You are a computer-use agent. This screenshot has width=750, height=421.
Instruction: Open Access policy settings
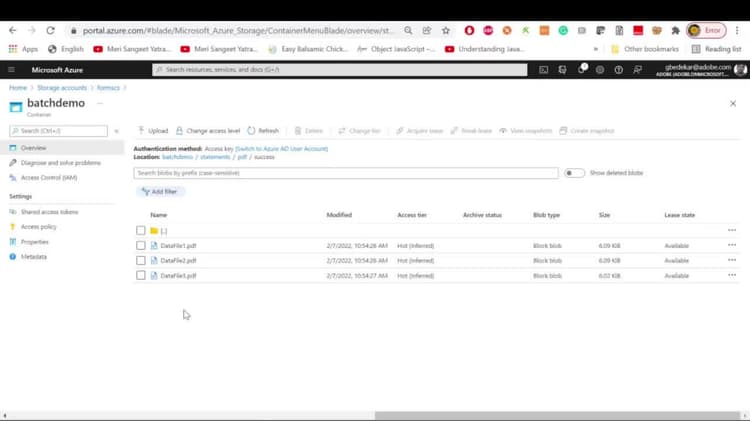[x=38, y=227]
